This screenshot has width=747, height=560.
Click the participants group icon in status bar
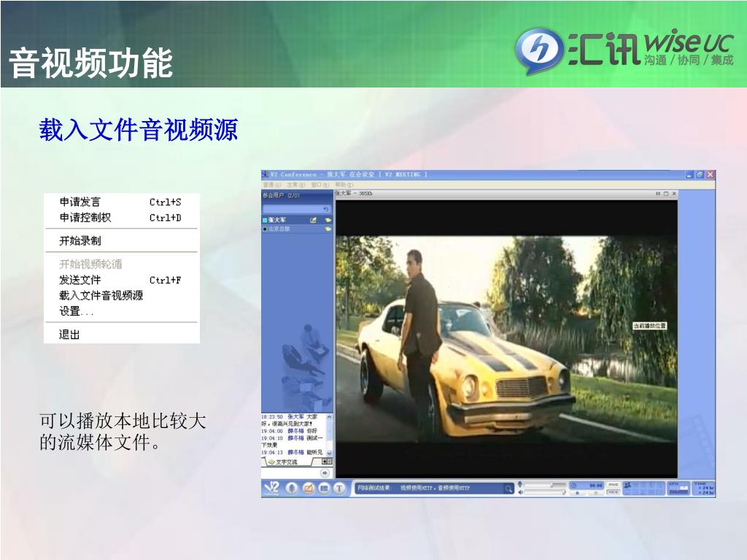click(627, 485)
